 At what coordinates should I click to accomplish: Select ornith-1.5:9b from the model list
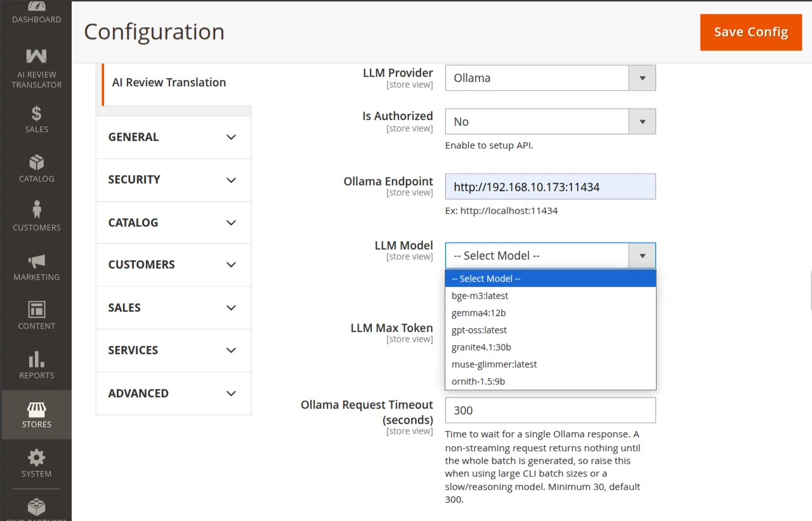point(550,381)
